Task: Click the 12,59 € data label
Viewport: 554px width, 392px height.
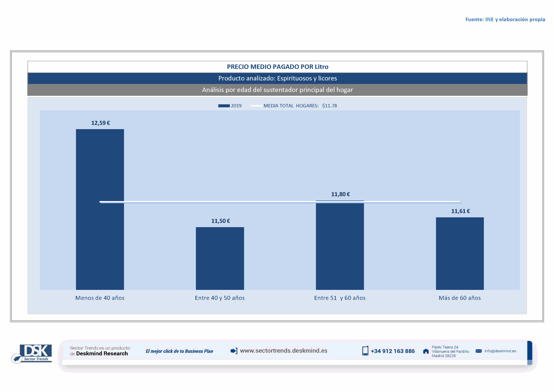Action: click(101, 123)
